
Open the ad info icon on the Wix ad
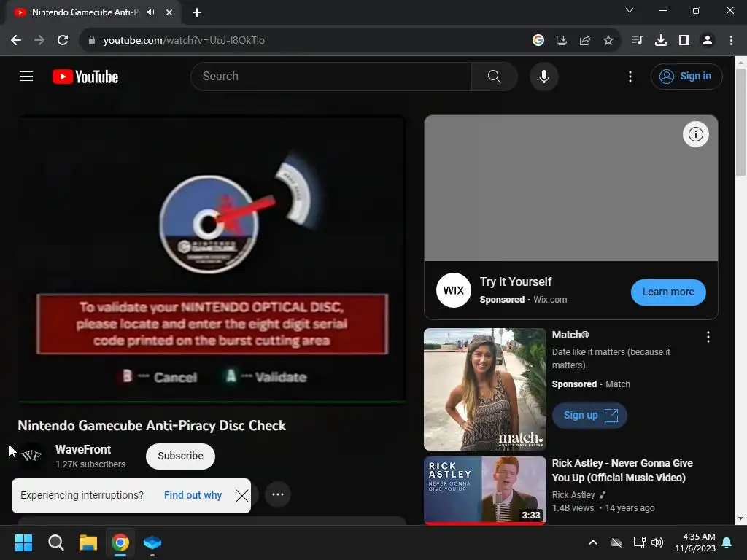point(695,134)
